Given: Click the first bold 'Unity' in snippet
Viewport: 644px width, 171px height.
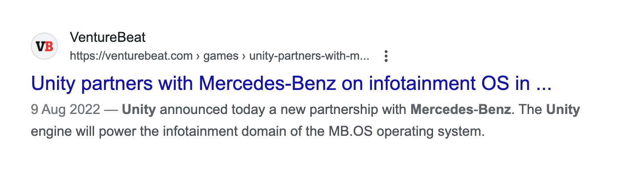Looking at the screenshot, I should (138, 110).
